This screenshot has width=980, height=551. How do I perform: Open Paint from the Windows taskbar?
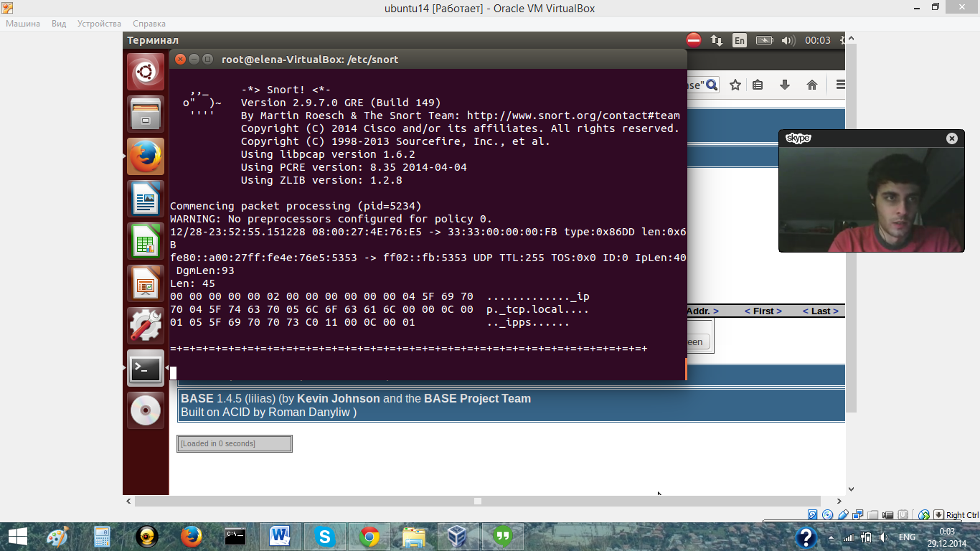[57, 537]
